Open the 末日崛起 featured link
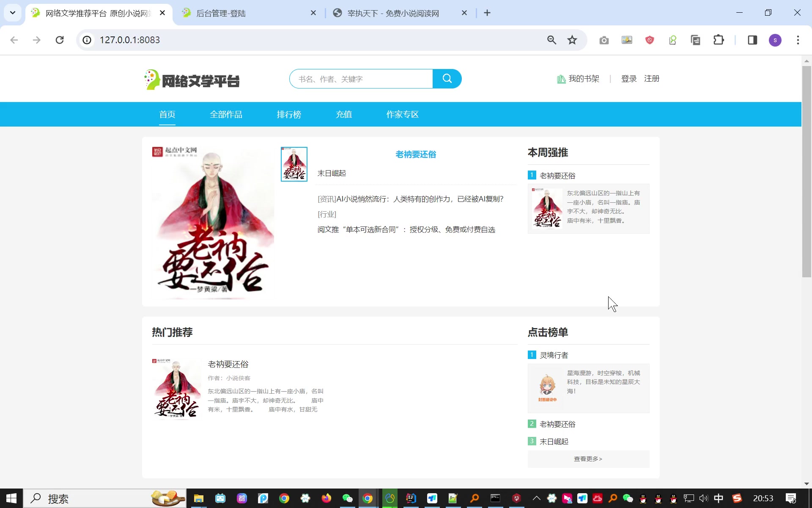812x508 pixels. pyautogui.click(x=332, y=173)
